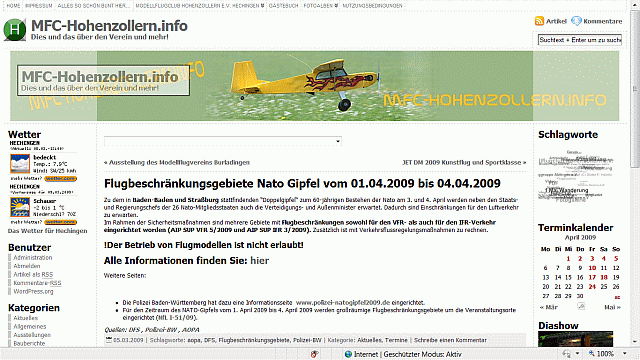Go to previous month « Mär in calendar
The width and height of the screenshot is (640, 360).
[549, 307]
